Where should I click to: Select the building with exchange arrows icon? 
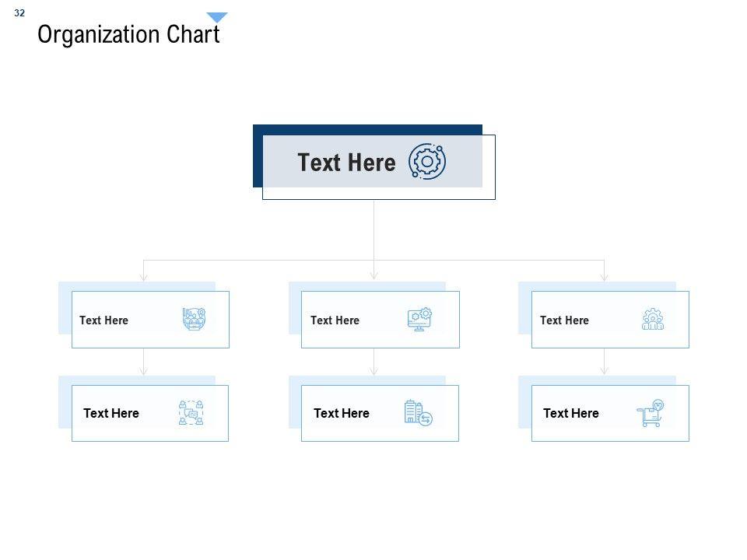click(418, 413)
